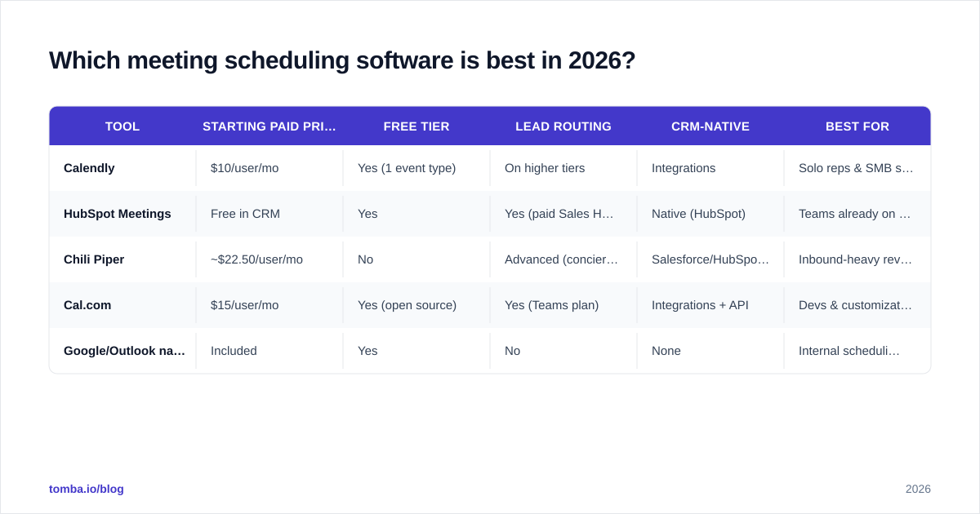The image size is (980, 514).
Task: Click the LEAD ROUTING column header
Action: 563,126
